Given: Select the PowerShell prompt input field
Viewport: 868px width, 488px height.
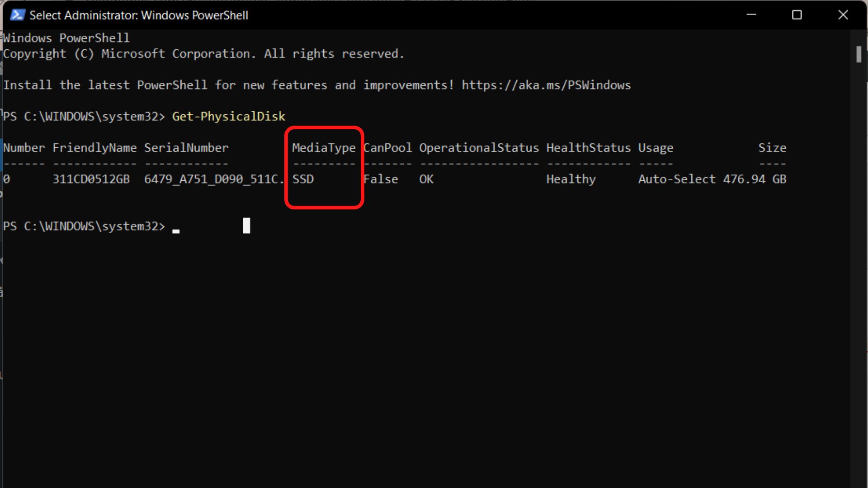Looking at the screenshot, I should coord(177,226).
